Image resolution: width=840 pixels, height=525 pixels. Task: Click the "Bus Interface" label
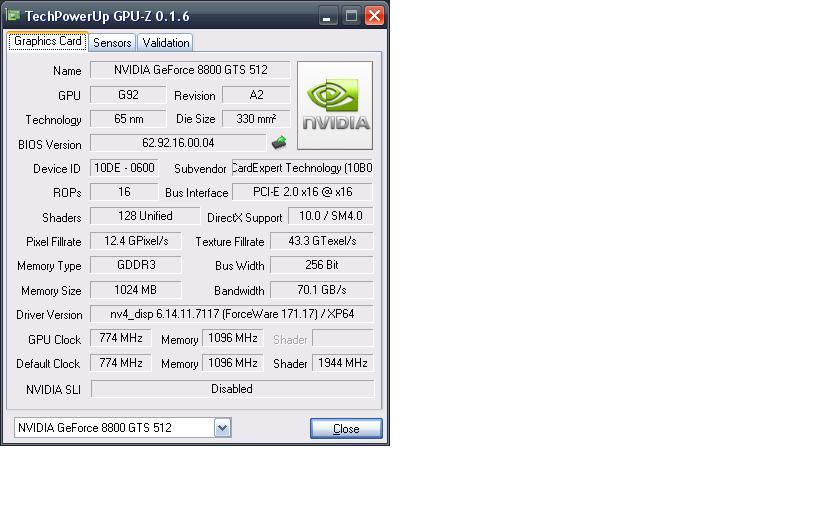coord(197,193)
